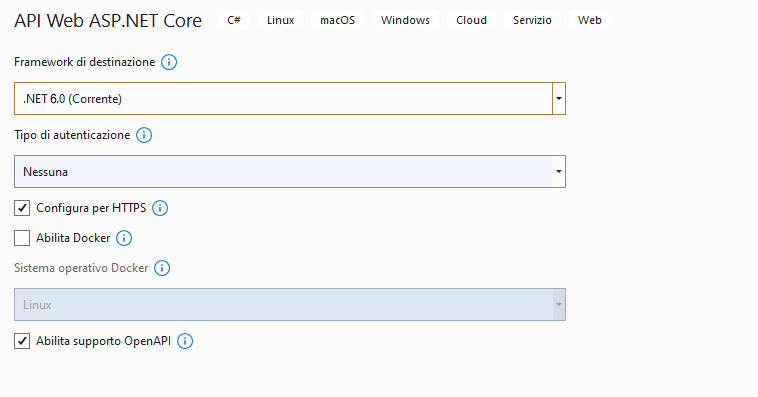Click info icon beside Abilita Docker

click(x=124, y=238)
